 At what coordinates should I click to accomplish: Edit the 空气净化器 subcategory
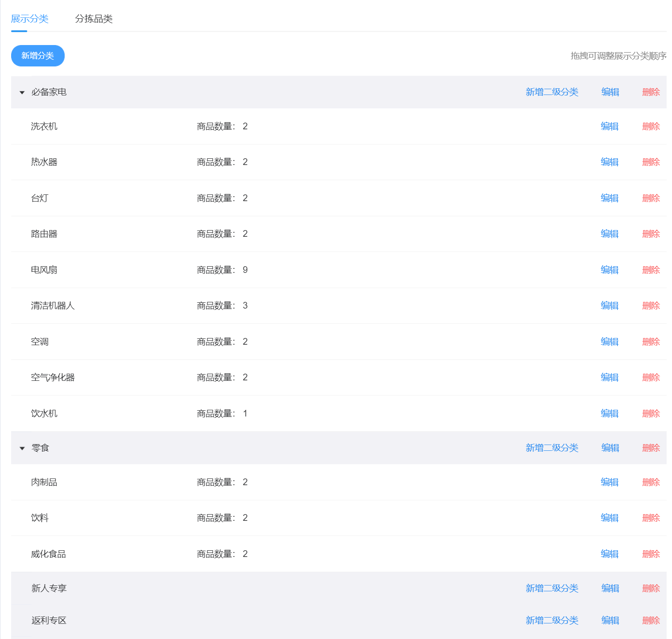[x=610, y=377]
